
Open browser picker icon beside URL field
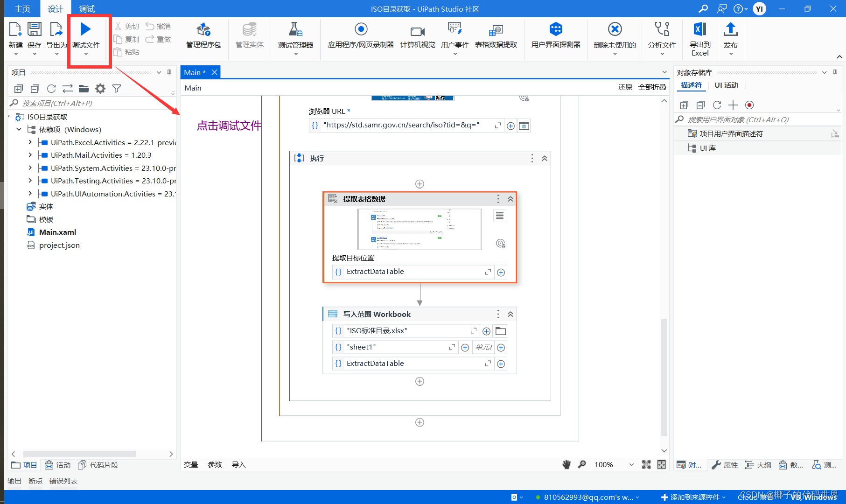tap(524, 126)
